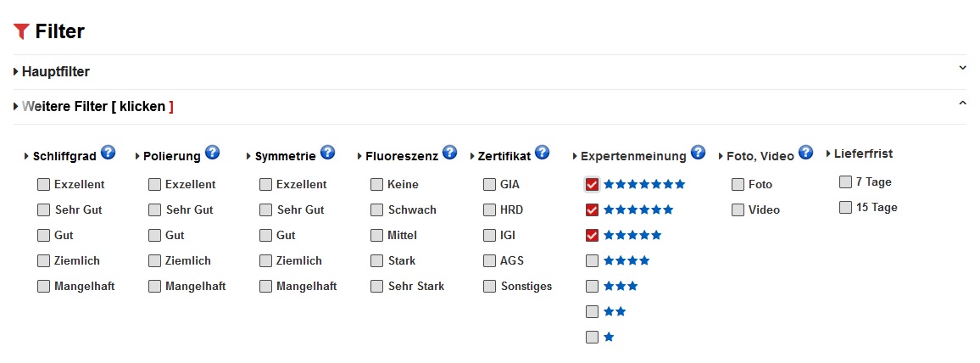Click the help icon next to Schliffgrad

pos(108,153)
